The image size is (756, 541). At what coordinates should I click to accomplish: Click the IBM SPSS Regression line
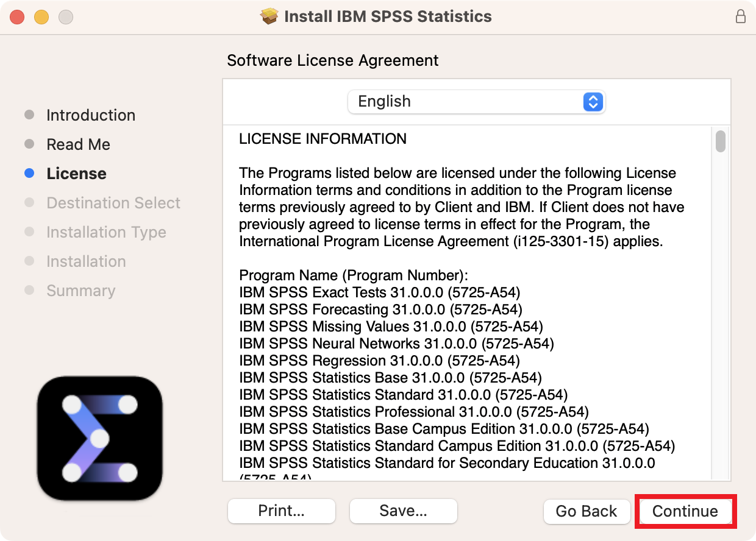coord(380,361)
